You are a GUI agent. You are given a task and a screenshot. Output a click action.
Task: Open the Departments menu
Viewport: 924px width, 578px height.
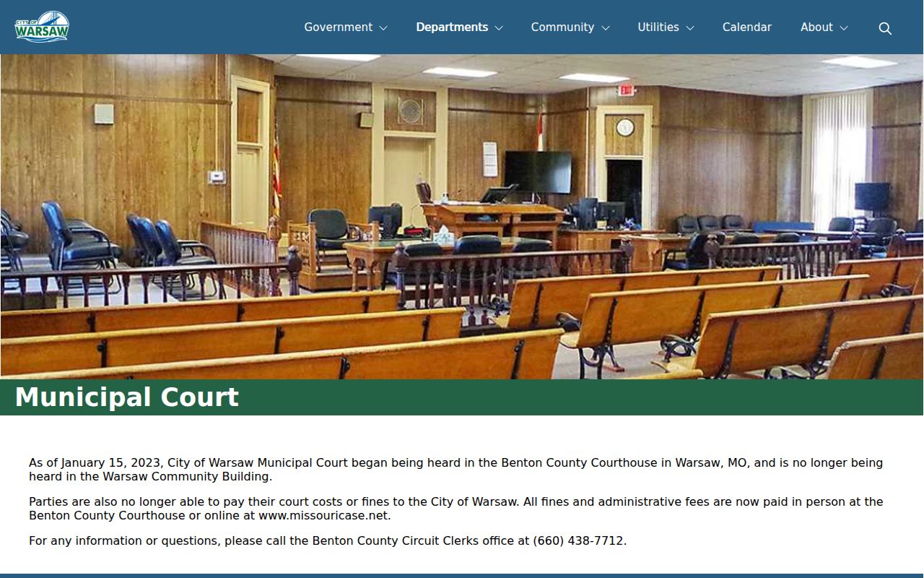[452, 27]
